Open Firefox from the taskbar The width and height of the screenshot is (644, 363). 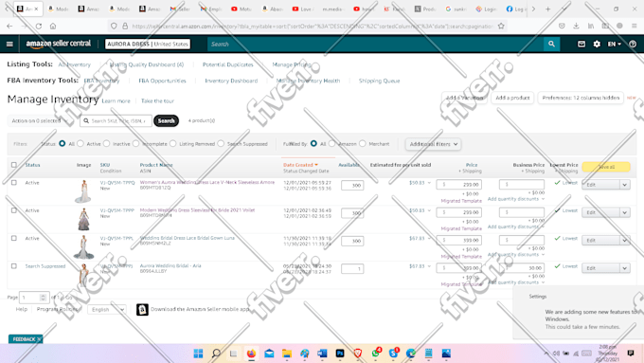(251, 354)
